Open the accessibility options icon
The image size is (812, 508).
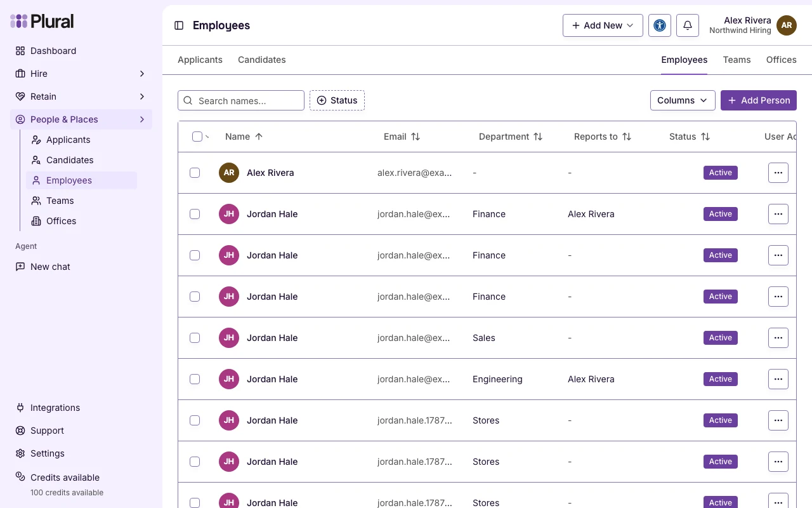tap(660, 25)
